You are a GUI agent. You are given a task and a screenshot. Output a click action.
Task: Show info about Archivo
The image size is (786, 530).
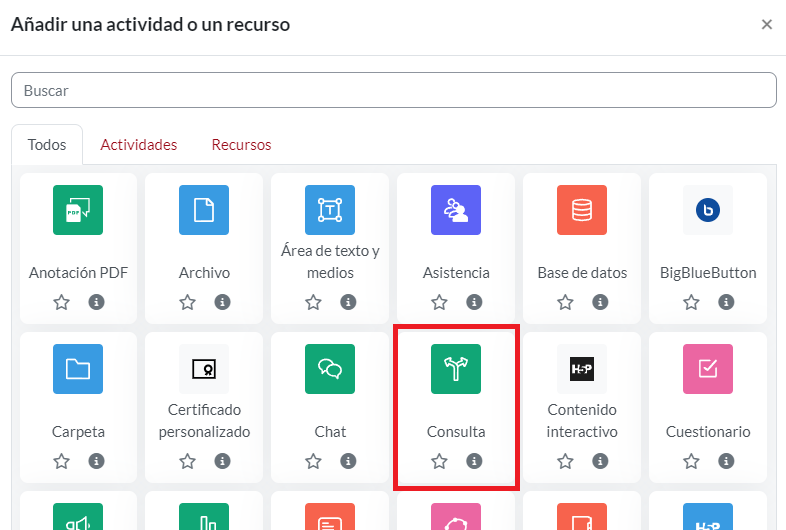point(223,302)
